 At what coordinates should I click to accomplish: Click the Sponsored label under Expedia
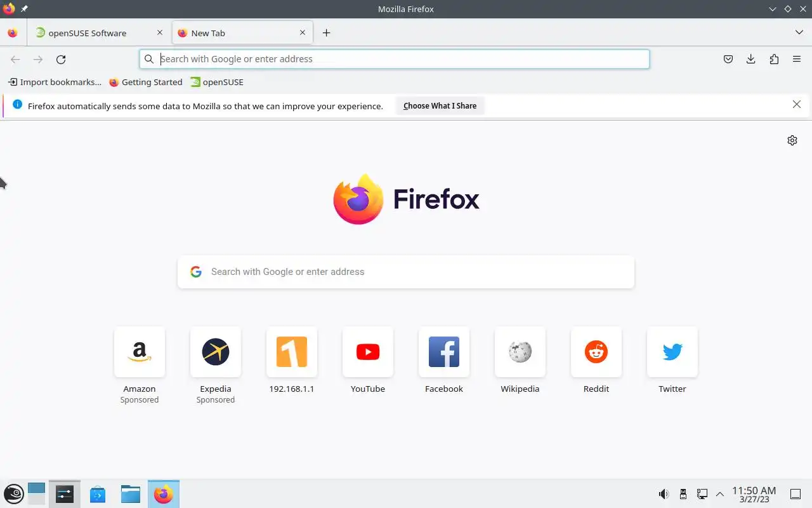(x=216, y=400)
